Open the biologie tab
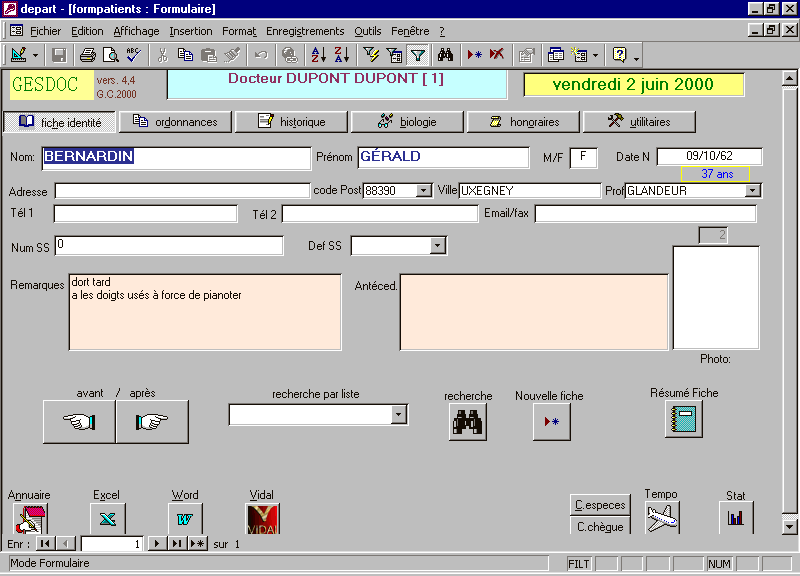Screen dimensions: 800x576 (407, 122)
